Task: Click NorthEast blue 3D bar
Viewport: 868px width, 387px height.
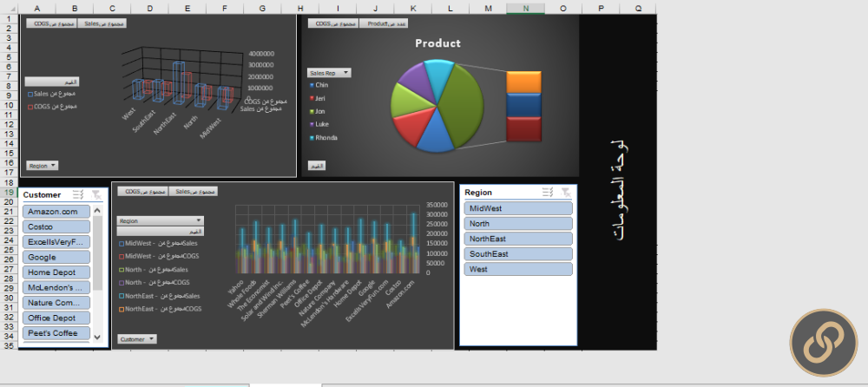Action: [x=178, y=83]
